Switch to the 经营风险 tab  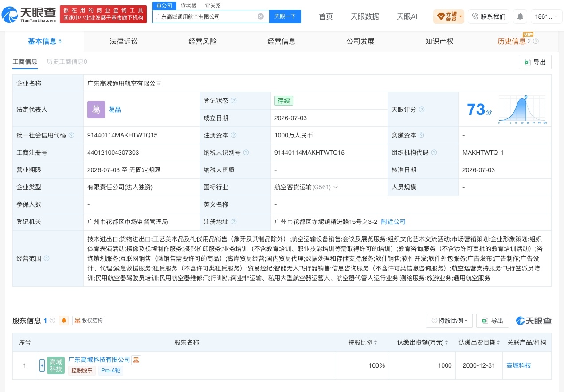click(x=203, y=41)
